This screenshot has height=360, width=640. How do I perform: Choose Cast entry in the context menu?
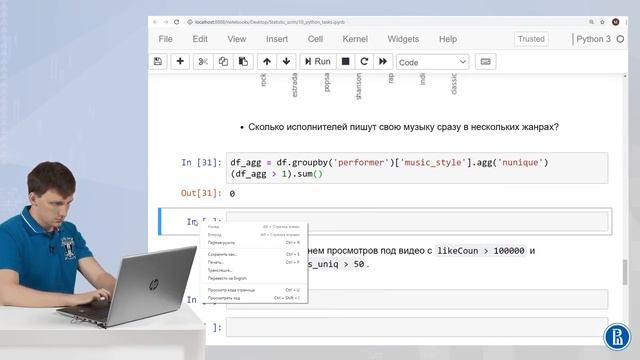253,270
